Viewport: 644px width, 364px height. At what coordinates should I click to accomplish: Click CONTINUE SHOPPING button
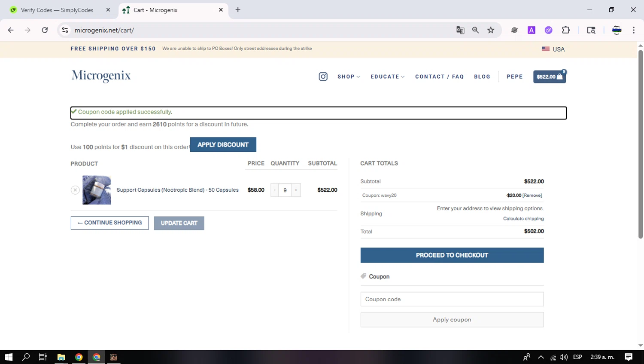pyautogui.click(x=110, y=223)
